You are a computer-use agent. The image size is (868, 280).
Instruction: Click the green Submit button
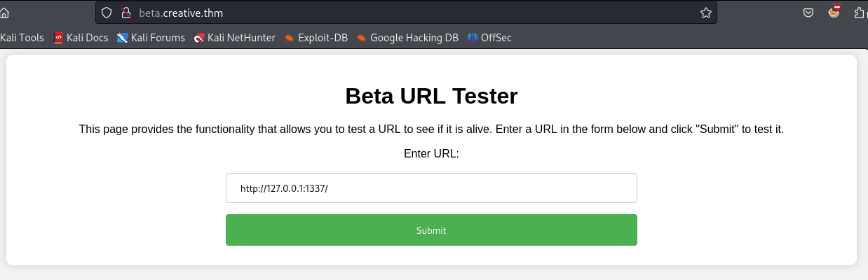click(x=431, y=230)
